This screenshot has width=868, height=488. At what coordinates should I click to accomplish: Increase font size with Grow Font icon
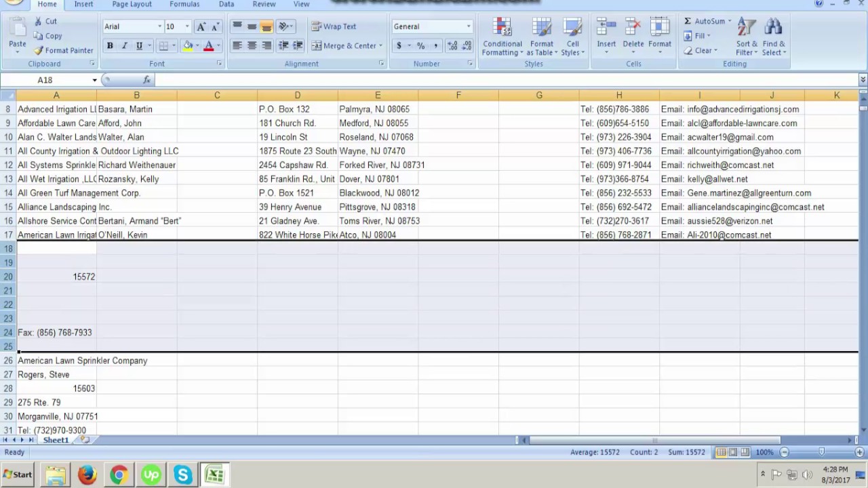pos(201,26)
